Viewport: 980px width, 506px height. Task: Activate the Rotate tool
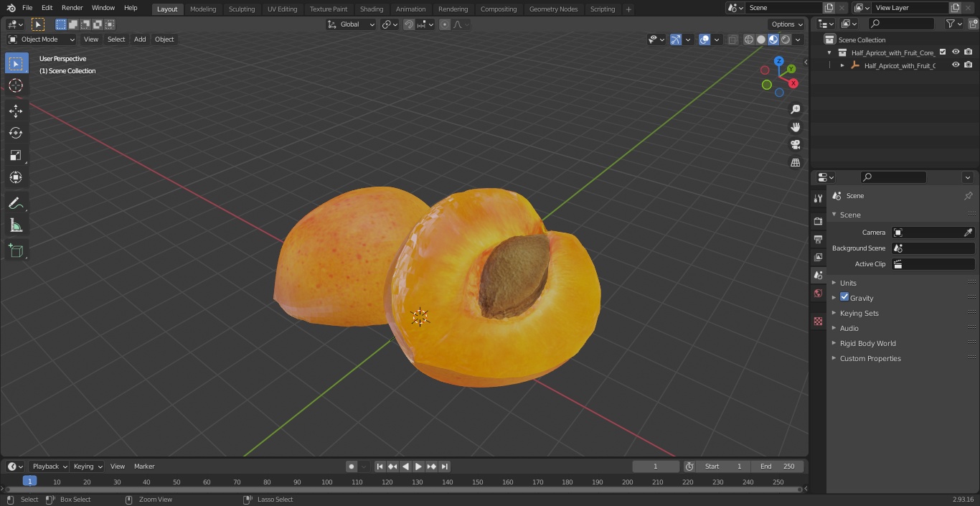(x=16, y=133)
